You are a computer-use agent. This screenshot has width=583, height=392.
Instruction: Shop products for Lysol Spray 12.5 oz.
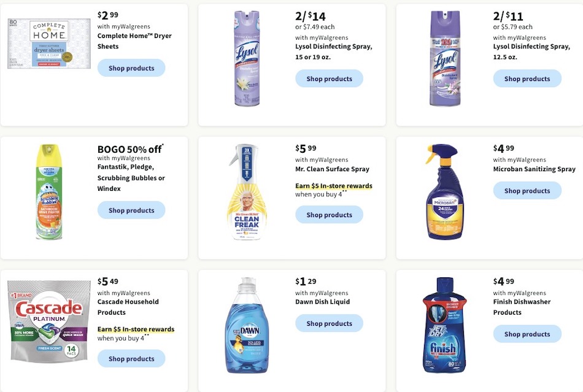click(x=527, y=79)
